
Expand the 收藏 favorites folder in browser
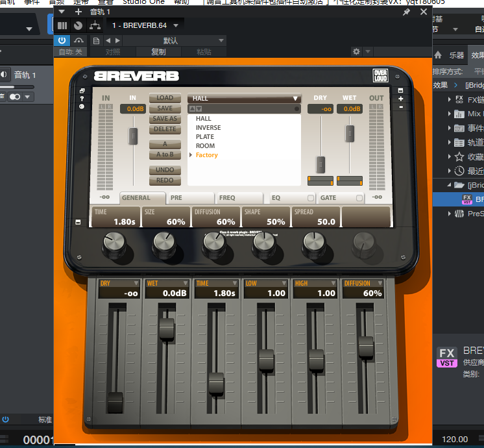point(450,156)
